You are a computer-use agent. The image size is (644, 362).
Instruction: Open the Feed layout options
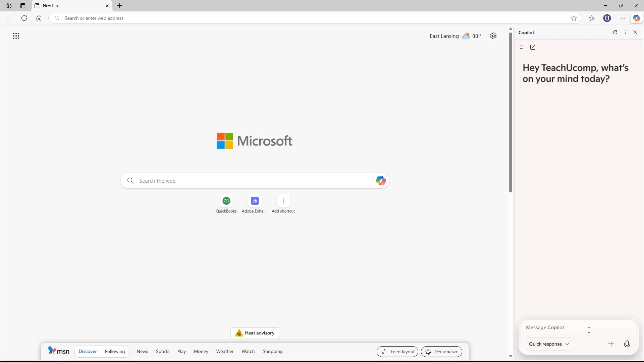click(x=397, y=352)
